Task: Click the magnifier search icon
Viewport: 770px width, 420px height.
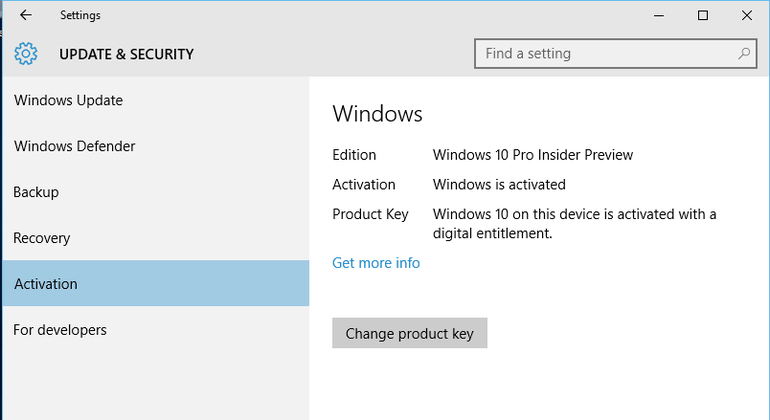Action: [x=745, y=53]
